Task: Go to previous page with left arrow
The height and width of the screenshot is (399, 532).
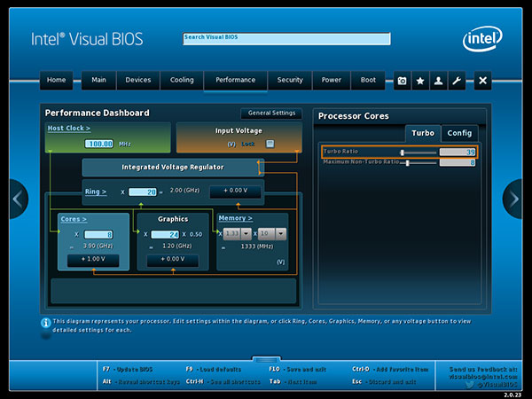Action: [18, 199]
